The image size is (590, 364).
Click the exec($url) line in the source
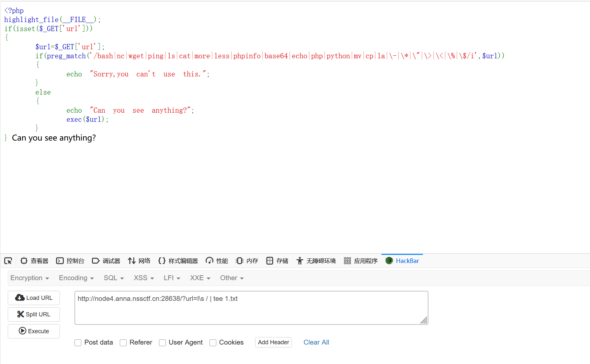tap(87, 119)
